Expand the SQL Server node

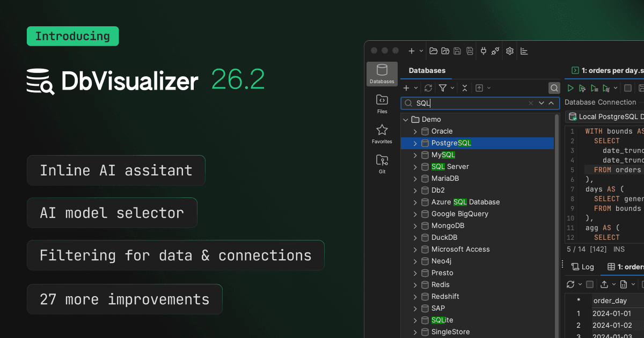click(x=415, y=166)
